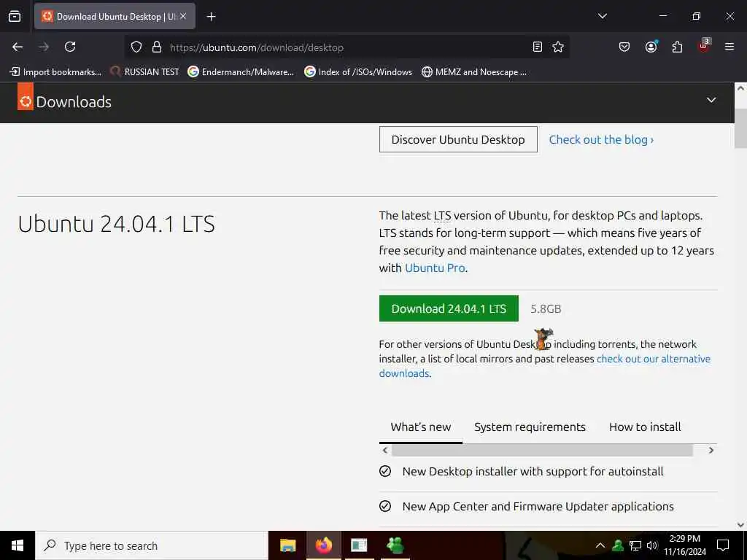This screenshot has width=747, height=560.
Task: Click green person icon in system tray
Action: click(x=618, y=545)
